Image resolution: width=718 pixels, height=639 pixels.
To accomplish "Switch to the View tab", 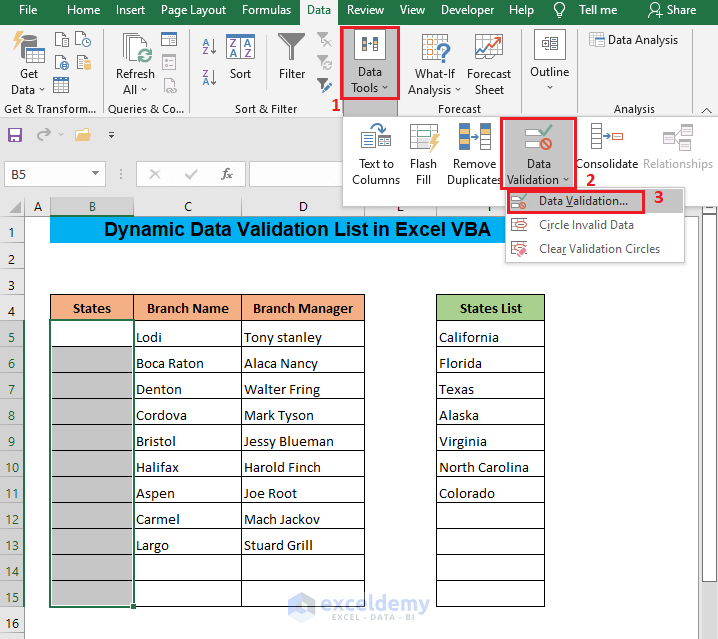I will (x=412, y=10).
